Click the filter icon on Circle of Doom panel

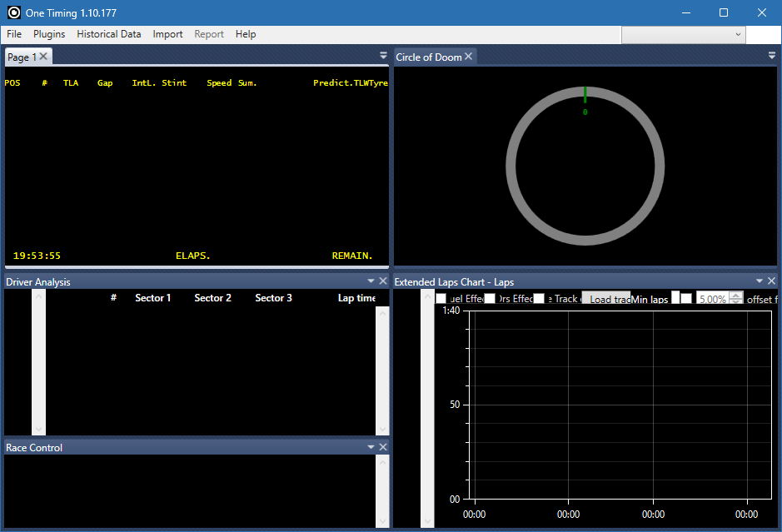770,56
